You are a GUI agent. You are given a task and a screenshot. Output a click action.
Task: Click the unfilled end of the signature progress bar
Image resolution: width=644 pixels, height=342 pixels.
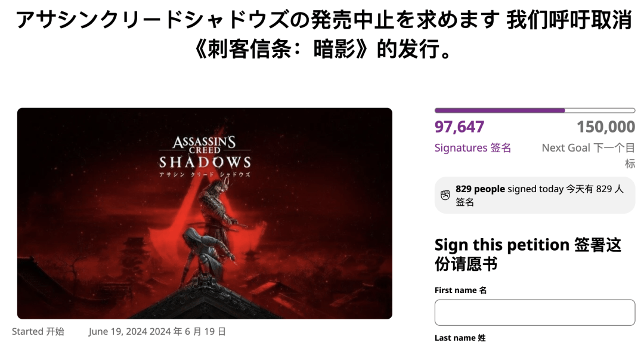(x=599, y=110)
